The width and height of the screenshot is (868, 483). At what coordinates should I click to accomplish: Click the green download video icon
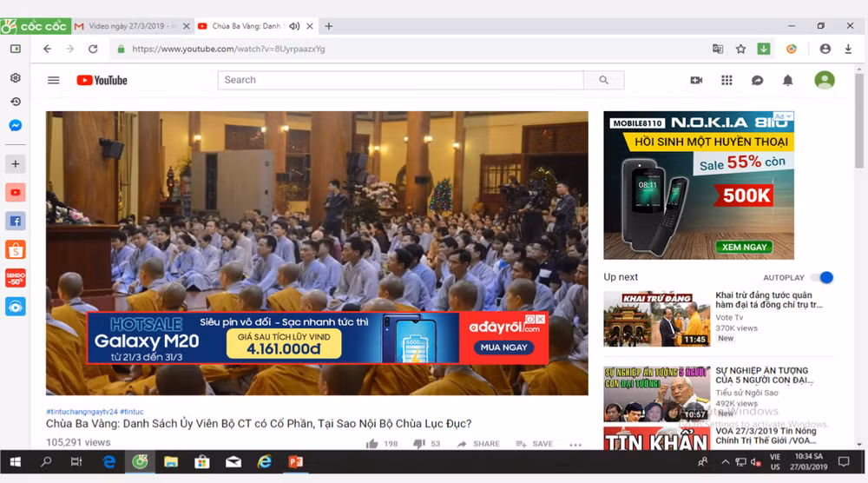[763, 49]
